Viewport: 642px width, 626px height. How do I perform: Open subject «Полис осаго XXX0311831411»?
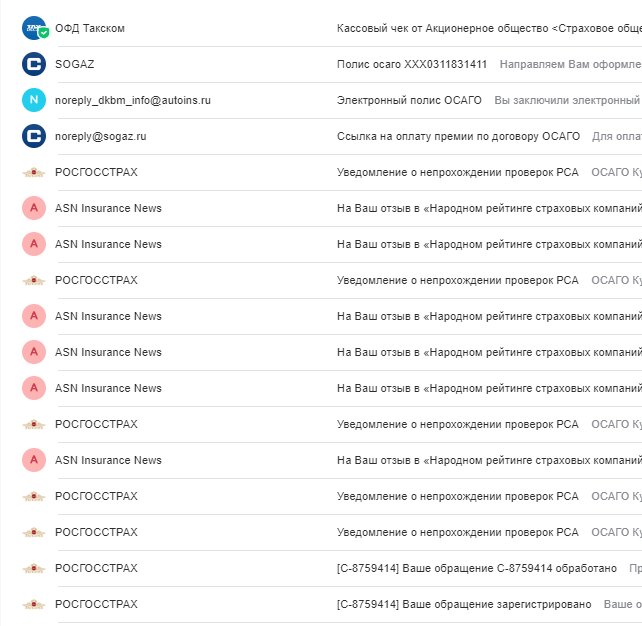(x=412, y=64)
